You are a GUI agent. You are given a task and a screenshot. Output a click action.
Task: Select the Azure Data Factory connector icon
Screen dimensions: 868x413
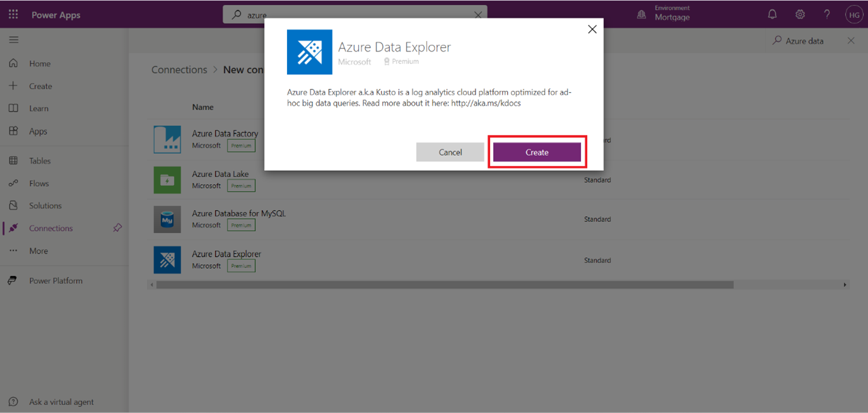(x=167, y=139)
